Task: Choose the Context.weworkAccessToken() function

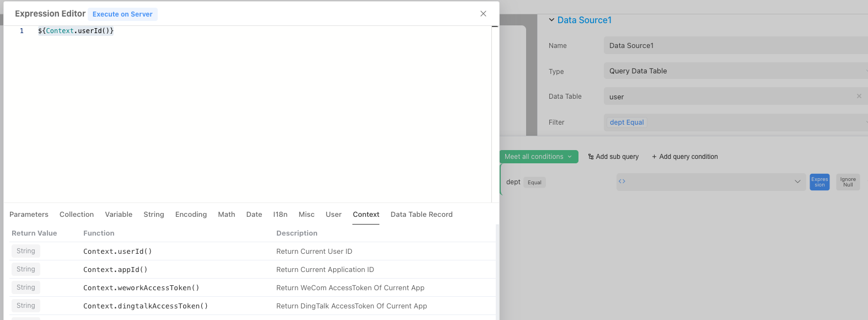Action: tap(141, 288)
